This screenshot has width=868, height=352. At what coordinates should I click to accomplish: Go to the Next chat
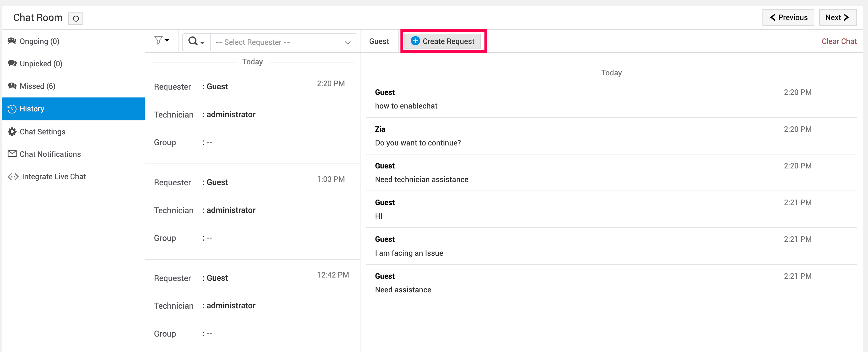pos(838,17)
